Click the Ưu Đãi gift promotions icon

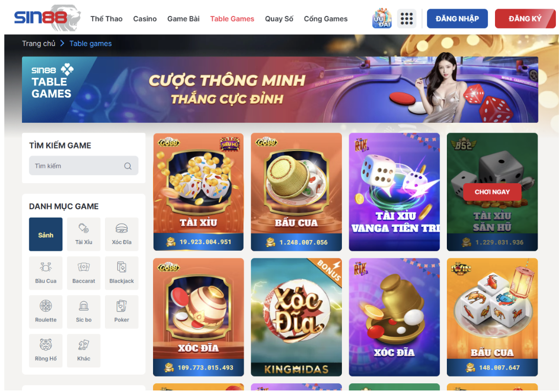(382, 18)
